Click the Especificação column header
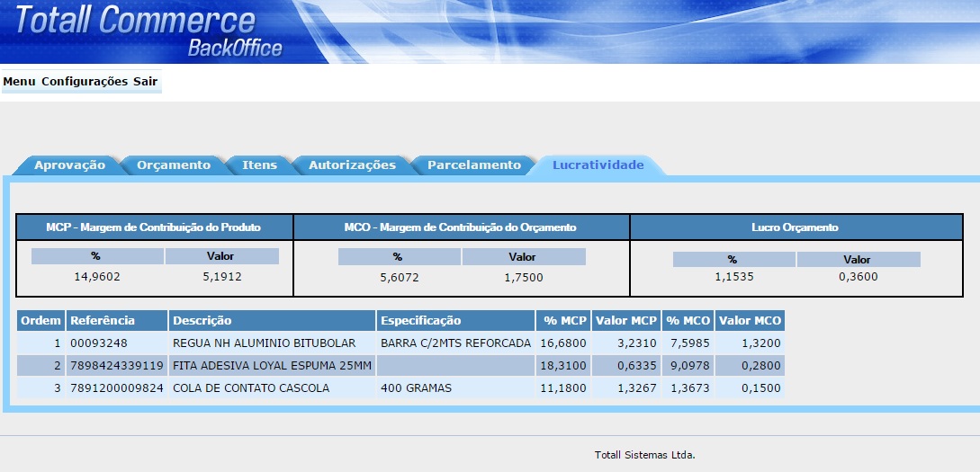The height and width of the screenshot is (472, 980). [x=420, y=321]
